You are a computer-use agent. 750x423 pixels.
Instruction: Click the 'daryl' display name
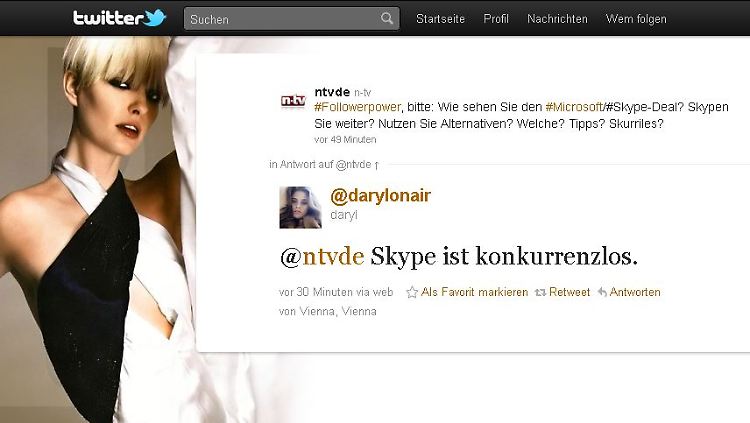pyautogui.click(x=344, y=215)
